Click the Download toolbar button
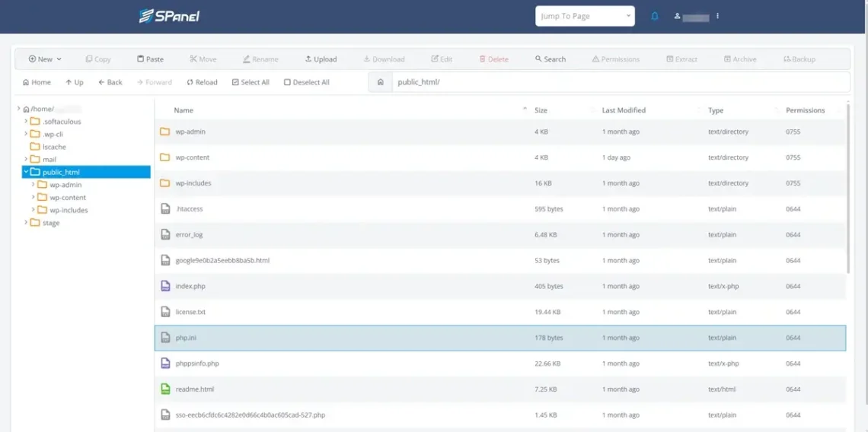 click(384, 59)
